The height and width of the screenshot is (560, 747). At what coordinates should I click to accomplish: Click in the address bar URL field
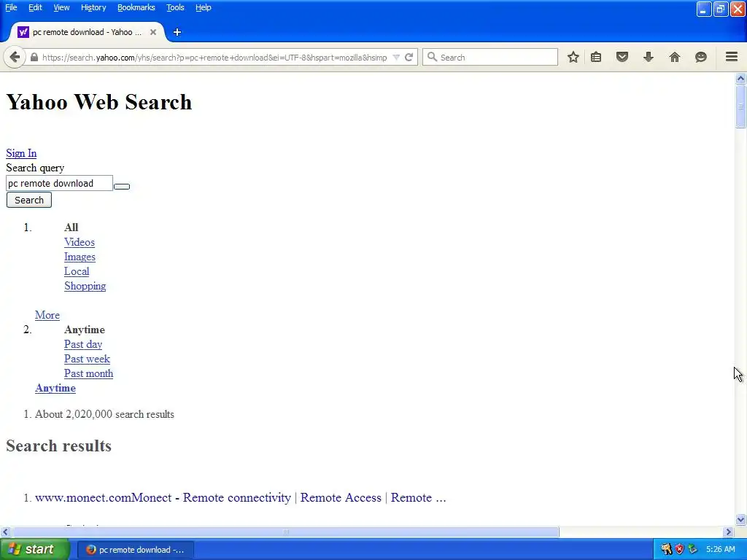[214, 57]
